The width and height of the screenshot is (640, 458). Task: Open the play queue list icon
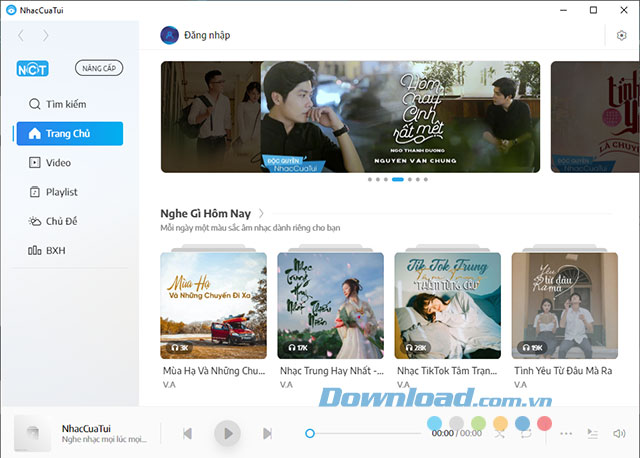(x=593, y=434)
